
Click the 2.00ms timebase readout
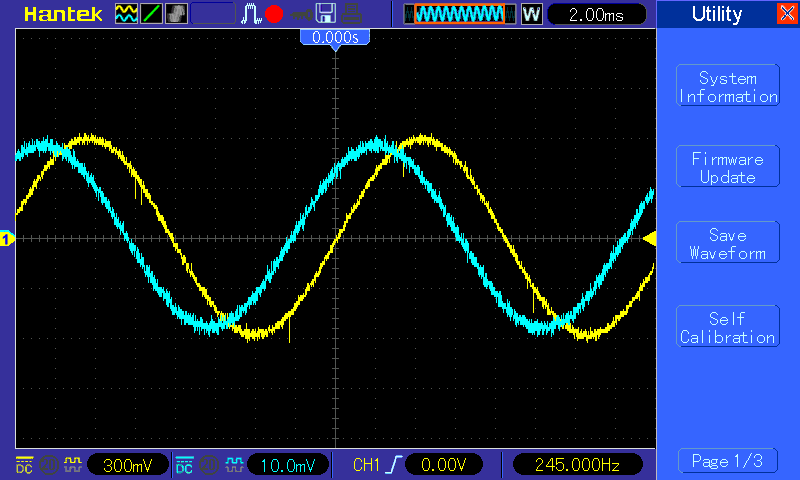coord(596,14)
